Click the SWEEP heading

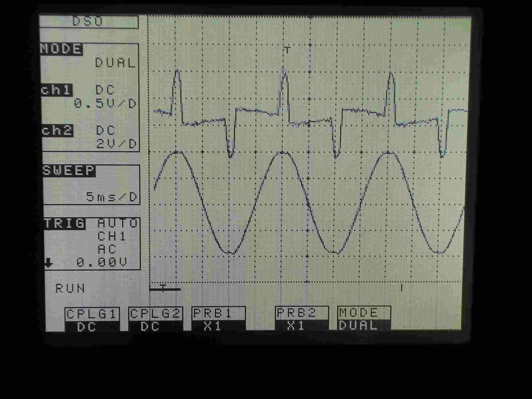coord(69,171)
